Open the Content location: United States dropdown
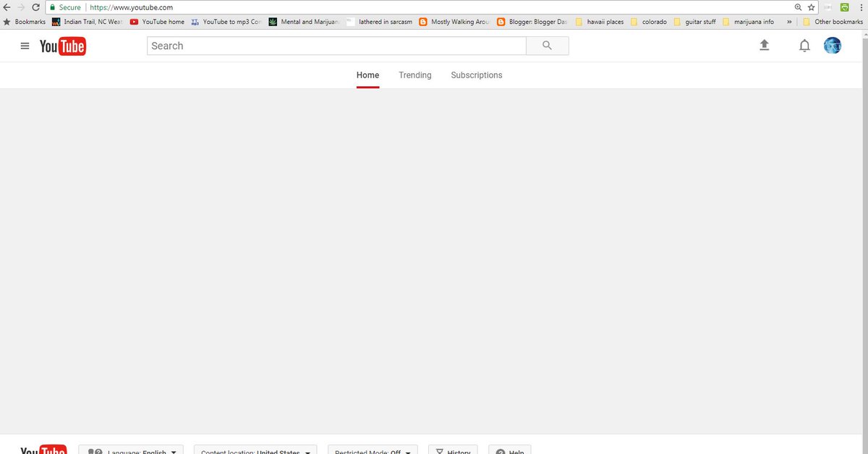Image resolution: width=868 pixels, height=454 pixels. pos(255,450)
